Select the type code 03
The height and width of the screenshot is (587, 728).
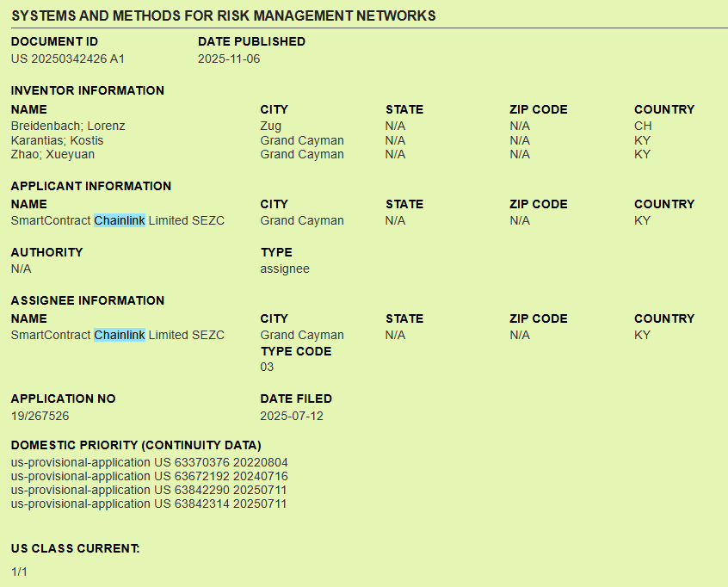[267, 367]
